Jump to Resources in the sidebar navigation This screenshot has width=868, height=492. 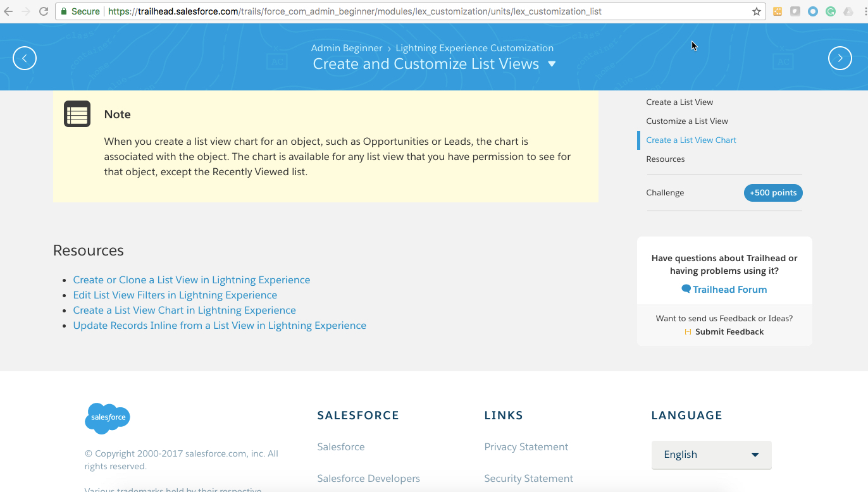pos(666,159)
